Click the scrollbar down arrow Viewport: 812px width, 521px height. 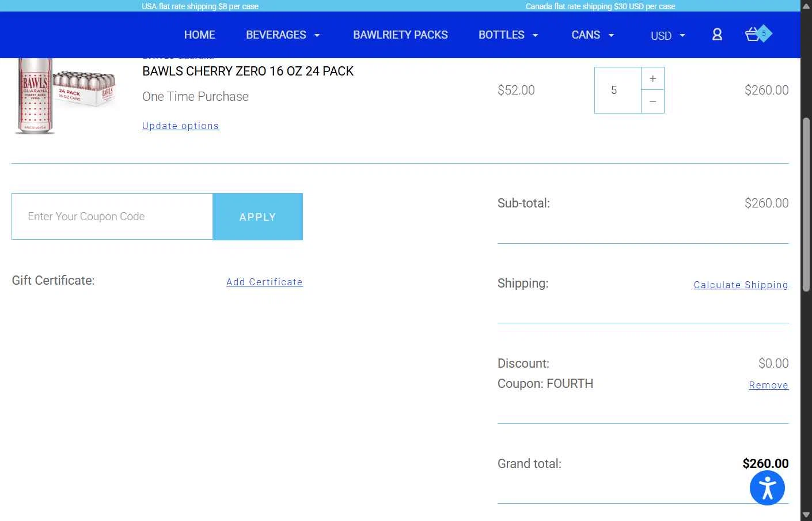click(x=806, y=515)
